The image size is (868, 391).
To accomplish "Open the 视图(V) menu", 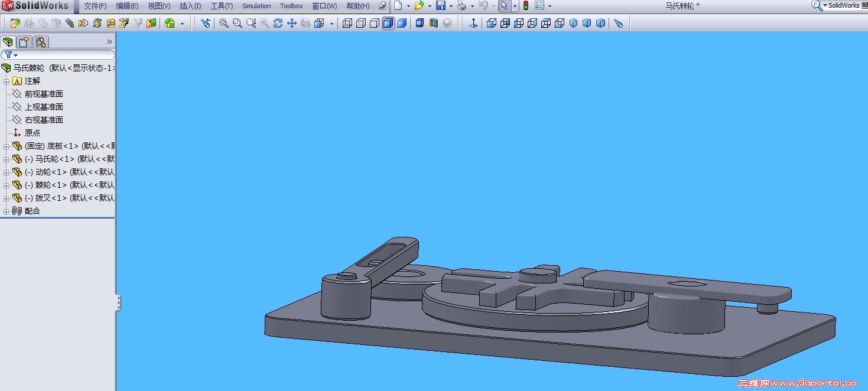I will coord(159,6).
